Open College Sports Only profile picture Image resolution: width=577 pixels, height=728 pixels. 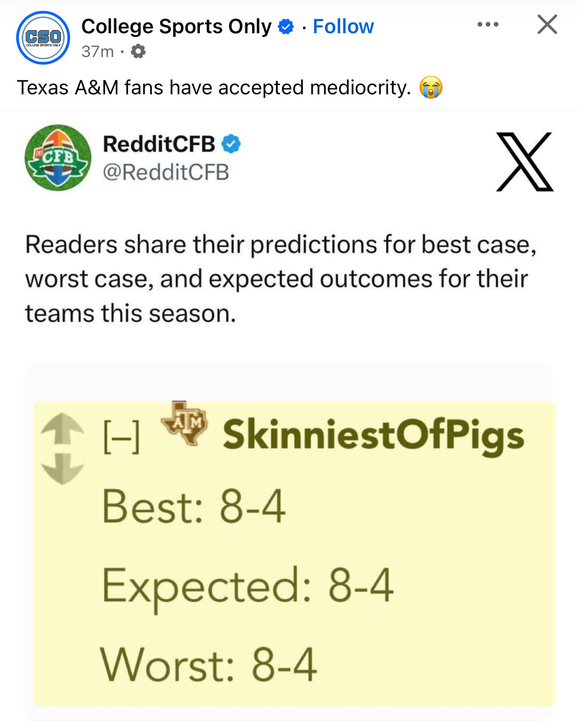pyautogui.click(x=43, y=38)
